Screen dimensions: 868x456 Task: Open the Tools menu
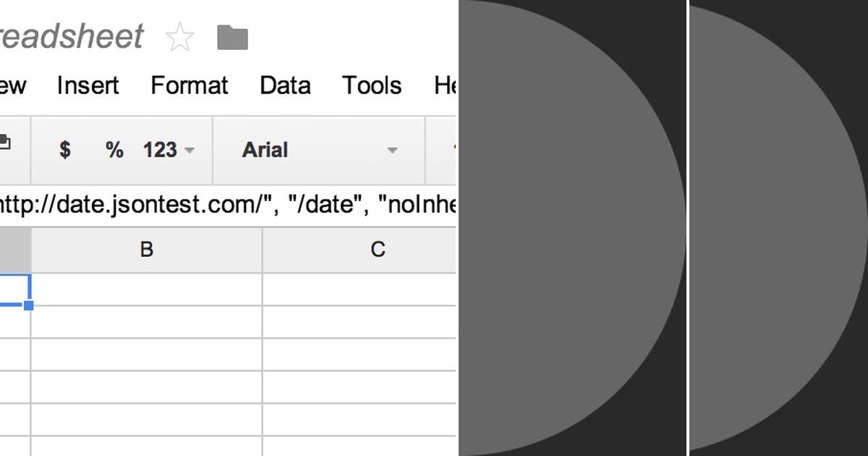point(370,85)
